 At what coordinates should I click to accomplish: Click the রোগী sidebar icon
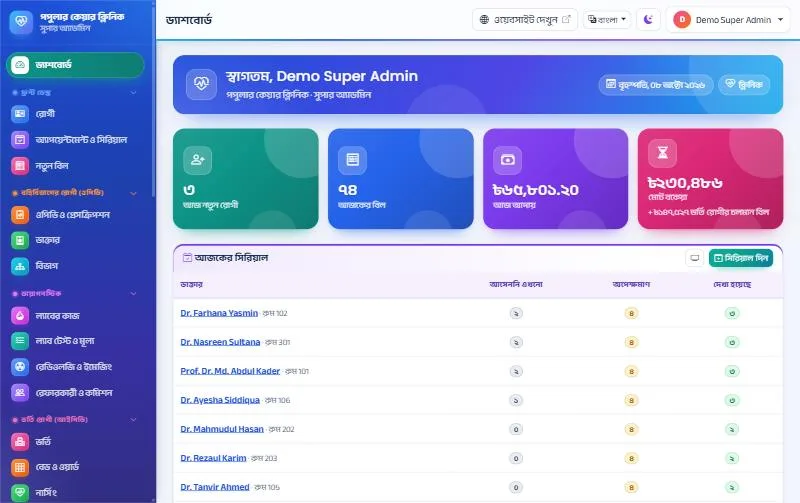coord(20,113)
